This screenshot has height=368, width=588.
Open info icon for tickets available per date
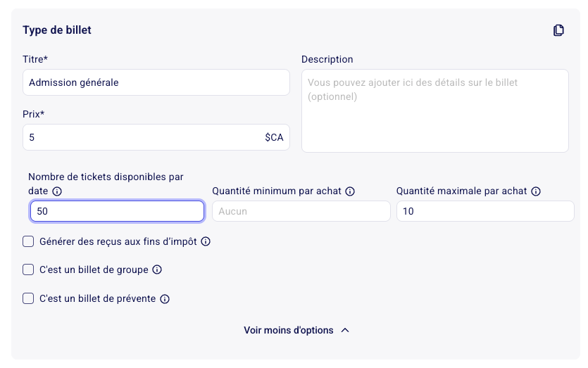point(57,191)
